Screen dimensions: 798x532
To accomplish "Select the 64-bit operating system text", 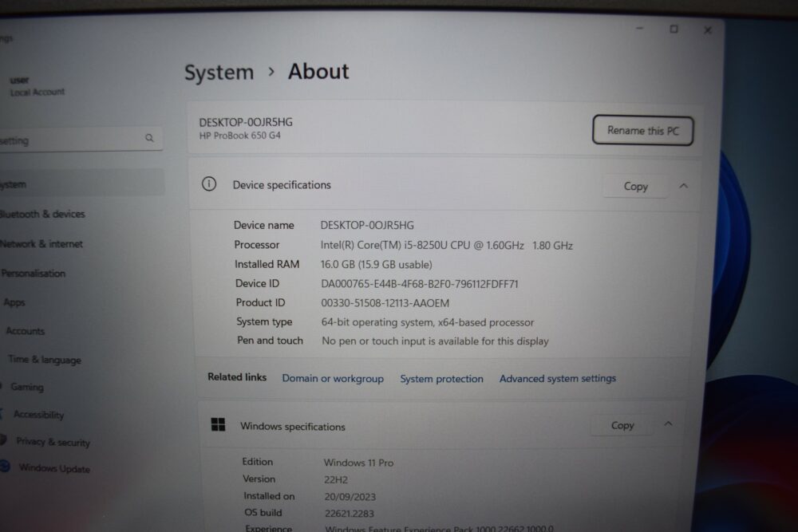I will click(x=428, y=322).
